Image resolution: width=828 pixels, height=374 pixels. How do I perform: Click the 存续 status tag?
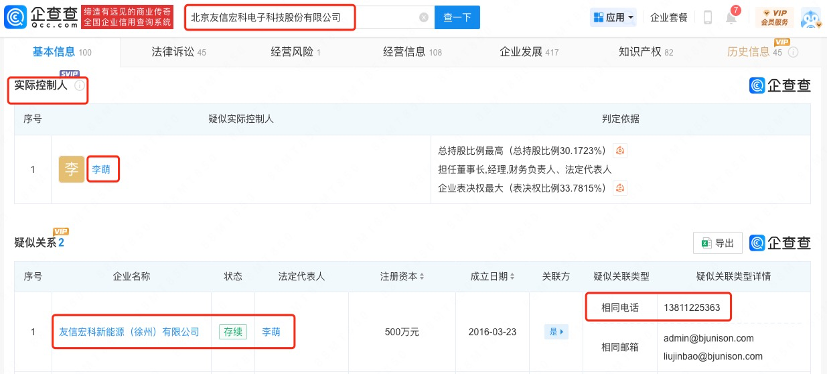tap(233, 332)
